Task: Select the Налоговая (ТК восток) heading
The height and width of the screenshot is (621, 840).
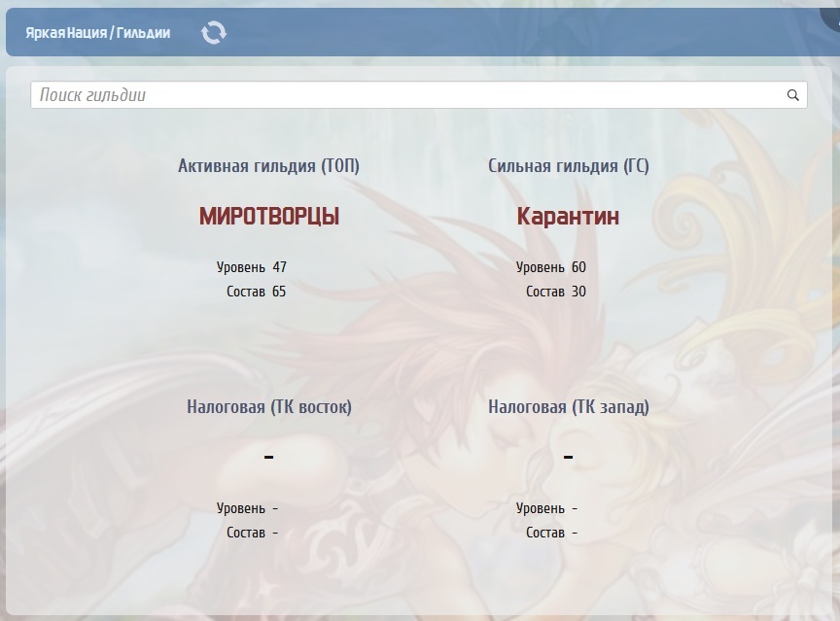Action: pyautogui.click(x=269, y=407)
